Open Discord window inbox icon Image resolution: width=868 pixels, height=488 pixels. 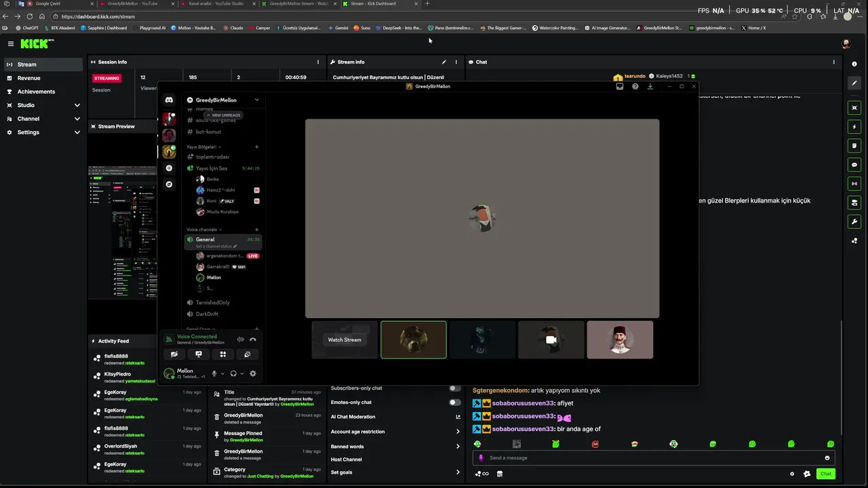point(620,86)
